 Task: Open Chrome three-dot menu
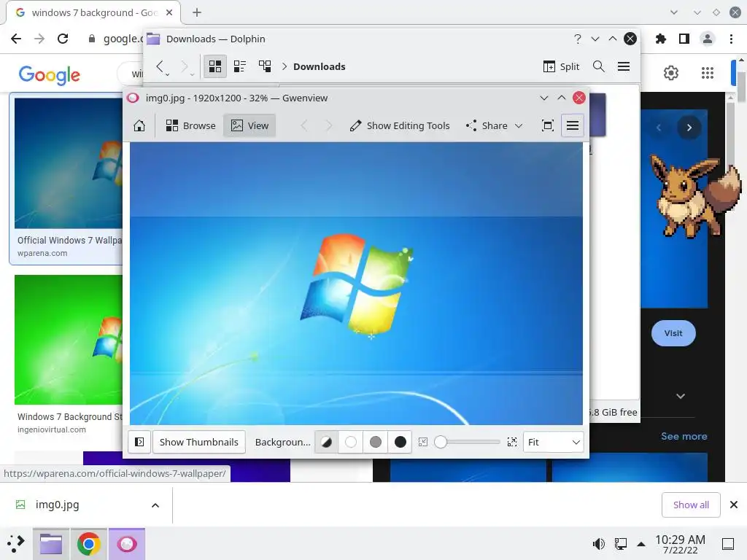point(731,39)
